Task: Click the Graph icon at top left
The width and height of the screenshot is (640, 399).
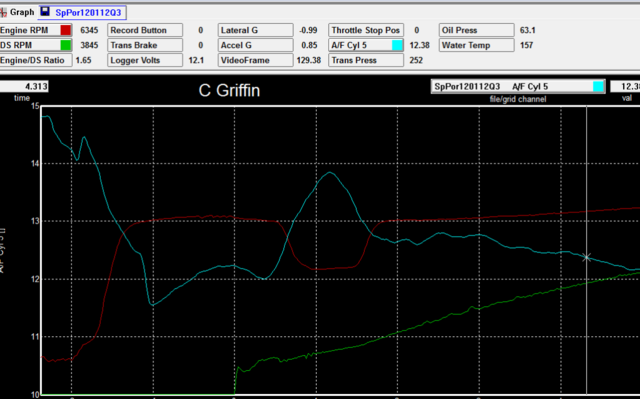Action: click(3, 12)
